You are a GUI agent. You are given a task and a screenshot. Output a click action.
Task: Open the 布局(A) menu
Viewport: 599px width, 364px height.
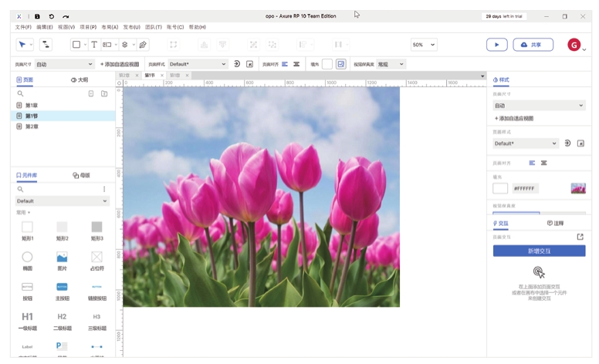pos(110,27)
